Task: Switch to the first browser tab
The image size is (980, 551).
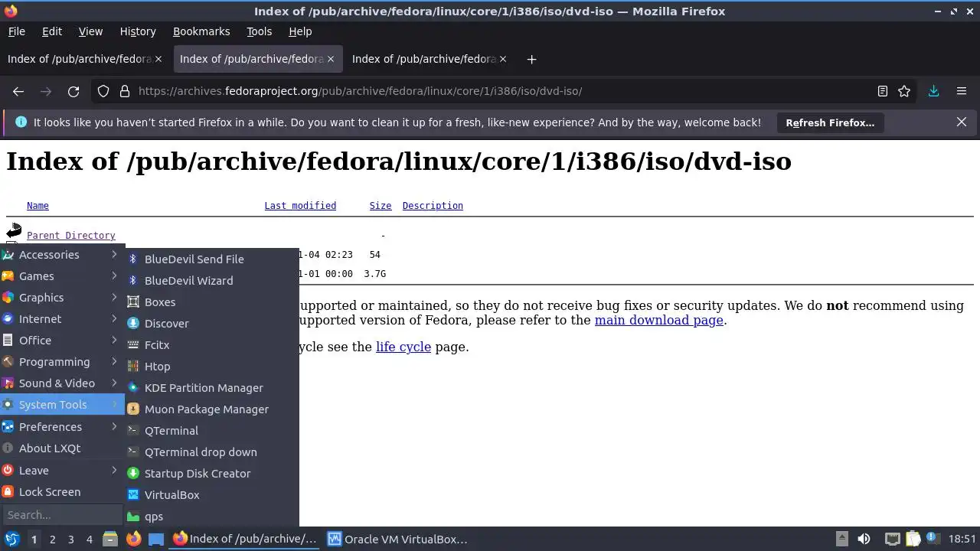Action: point(84,59)
